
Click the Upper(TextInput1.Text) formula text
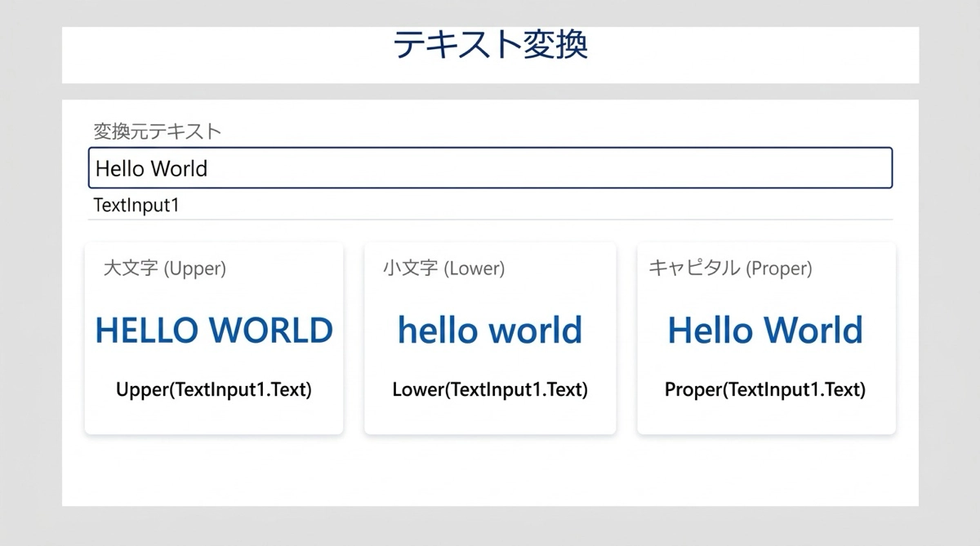tap(214, 389)
